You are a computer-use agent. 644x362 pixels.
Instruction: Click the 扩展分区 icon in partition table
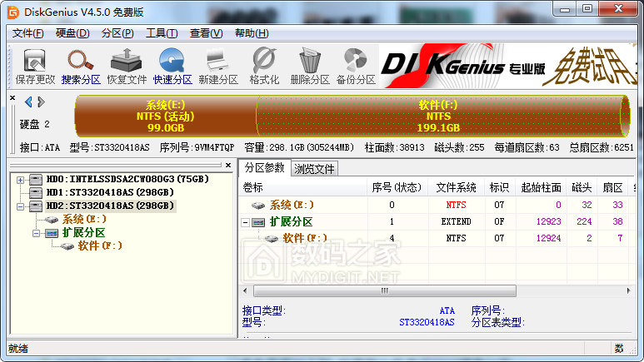(258, 222)
